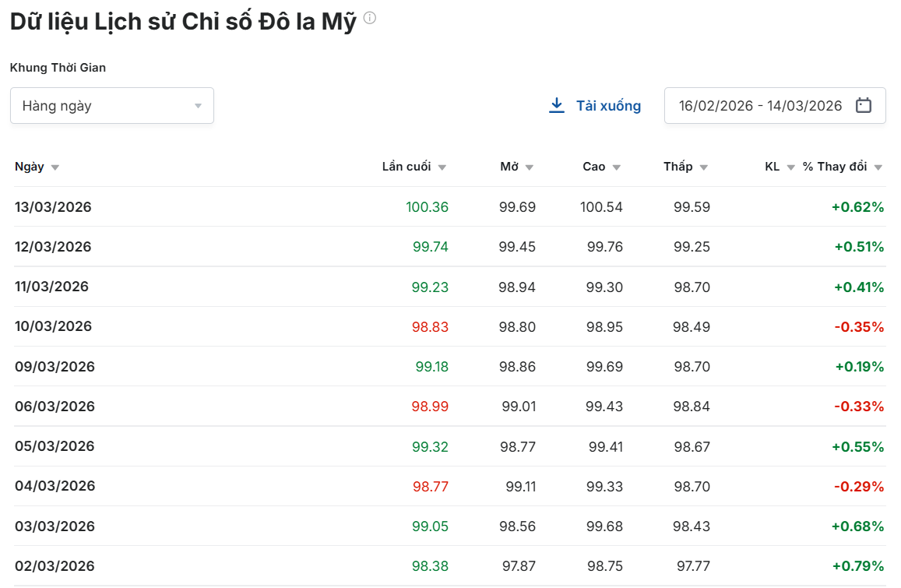Select the 13/03/2026 row date
Image resolution: width=901 pixels, height=588 pixels.
[53, 207]
